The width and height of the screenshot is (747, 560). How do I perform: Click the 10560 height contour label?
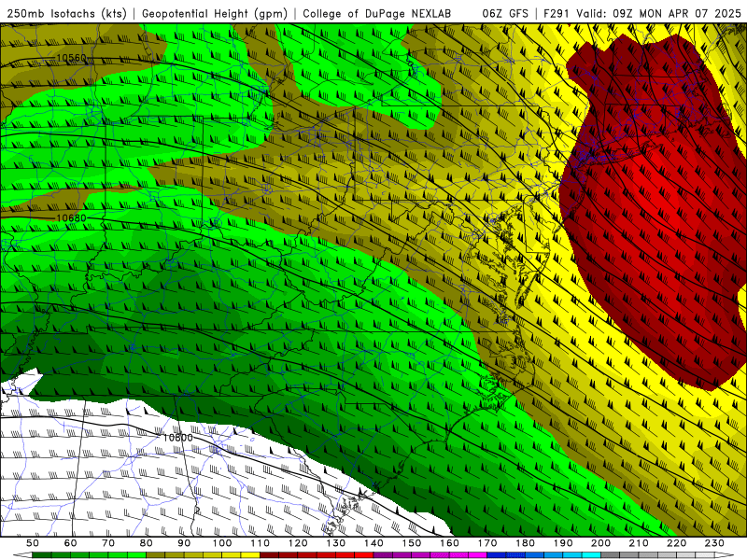pos(72,58)
